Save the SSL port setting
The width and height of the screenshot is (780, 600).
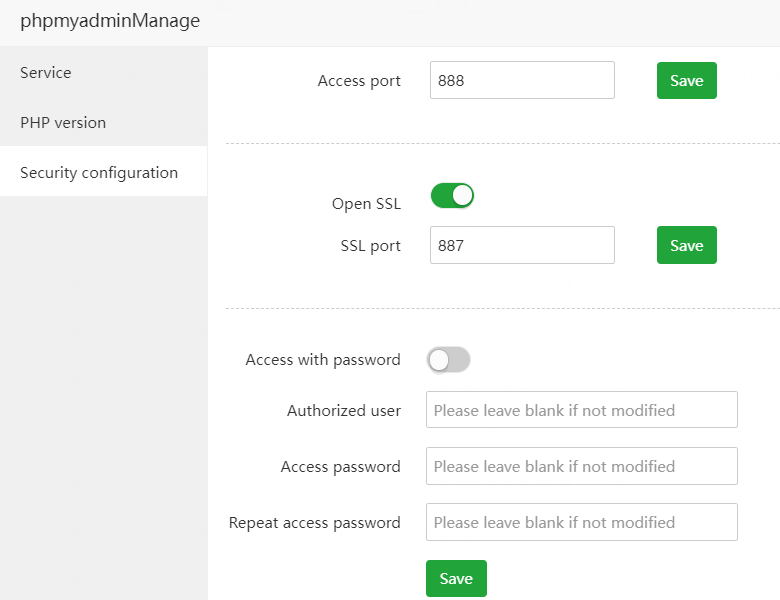pos(686,246)
